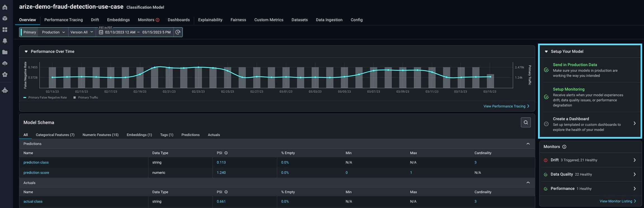Open the Datasets tab
Viewport: 644px width, 208px height.
pyautogui.click(x=299, y=20)
